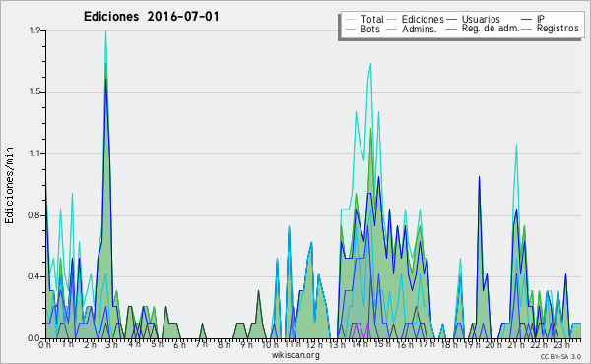Click the dark blue Usuarios legend line
Screen dimensions: 591x364
click(x=451, y=20)
